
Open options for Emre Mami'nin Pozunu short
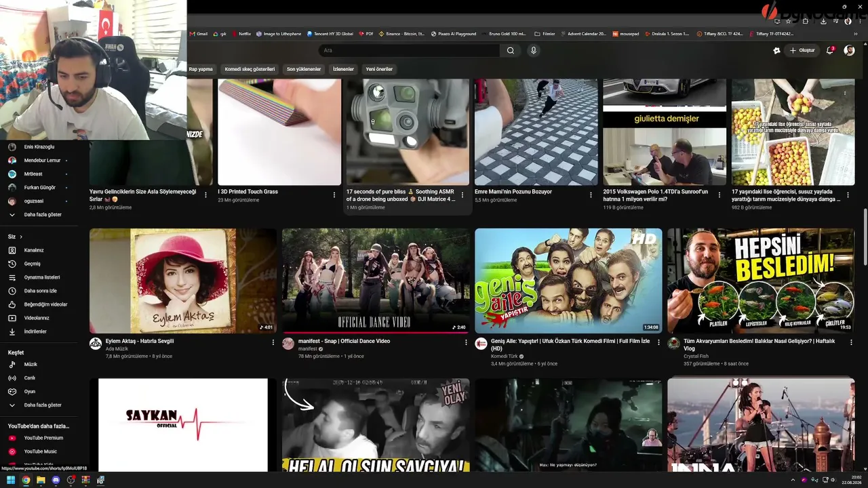point(591,195)
